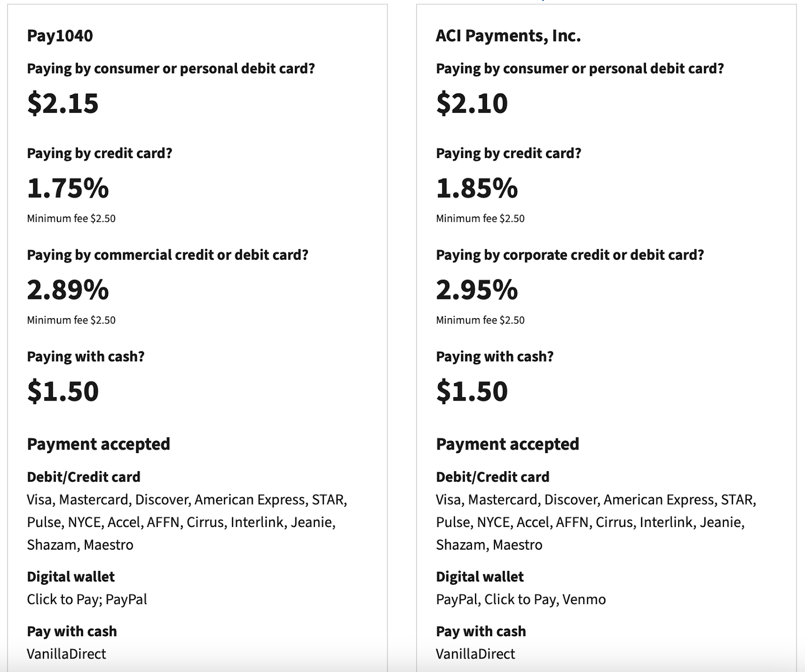Viewport: 805px width, 672px height.
Task: Select the 1.85% credit card rate
Action: 477,188
